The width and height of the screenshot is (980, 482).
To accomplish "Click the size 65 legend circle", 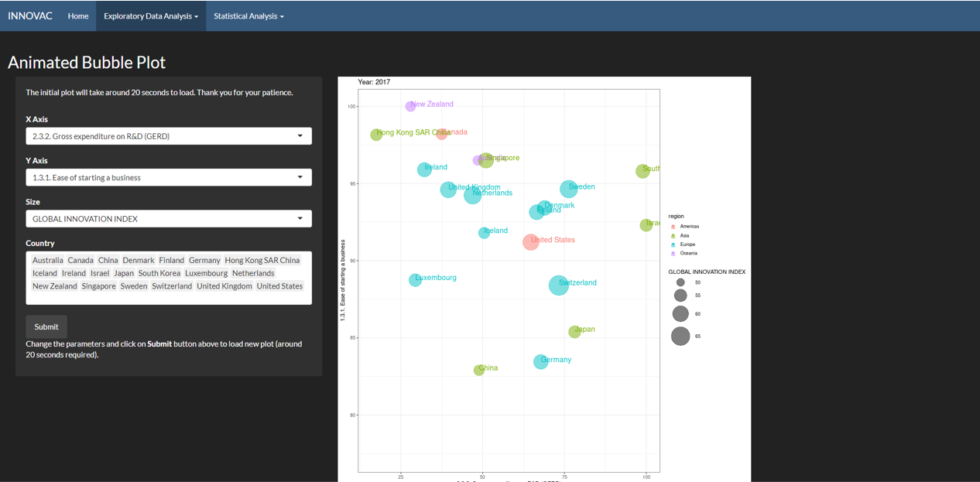I will 680,336.
